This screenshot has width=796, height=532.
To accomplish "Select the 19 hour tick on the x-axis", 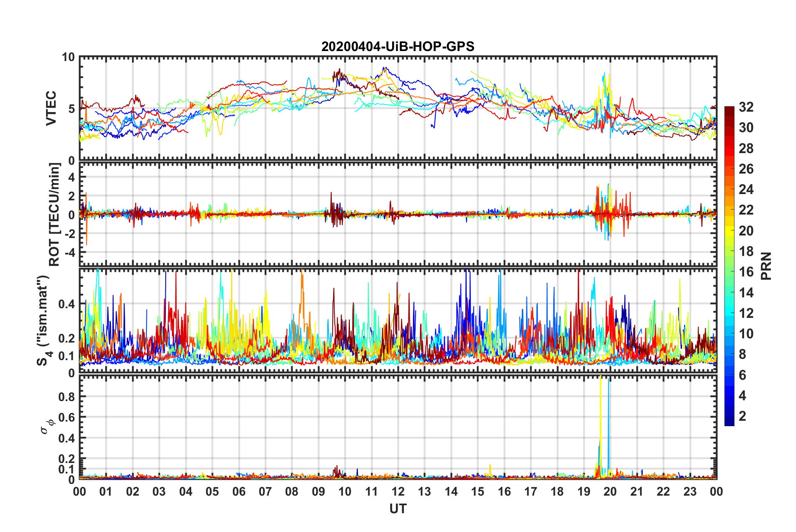I will [x=583, y=491].
